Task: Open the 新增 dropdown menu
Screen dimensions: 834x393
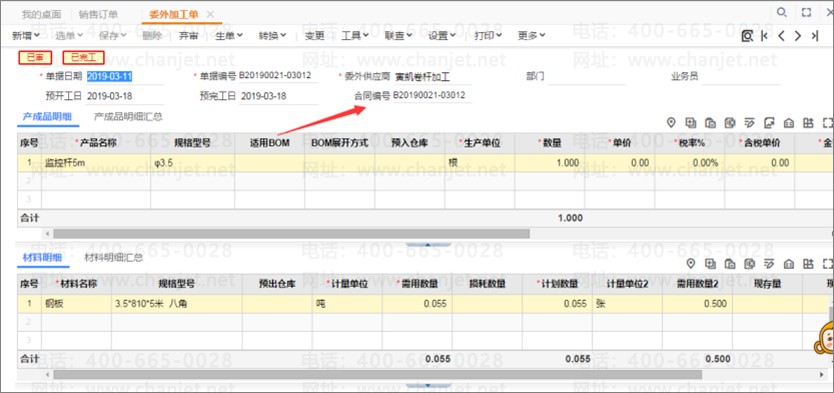Action: (x=26, y=36)
